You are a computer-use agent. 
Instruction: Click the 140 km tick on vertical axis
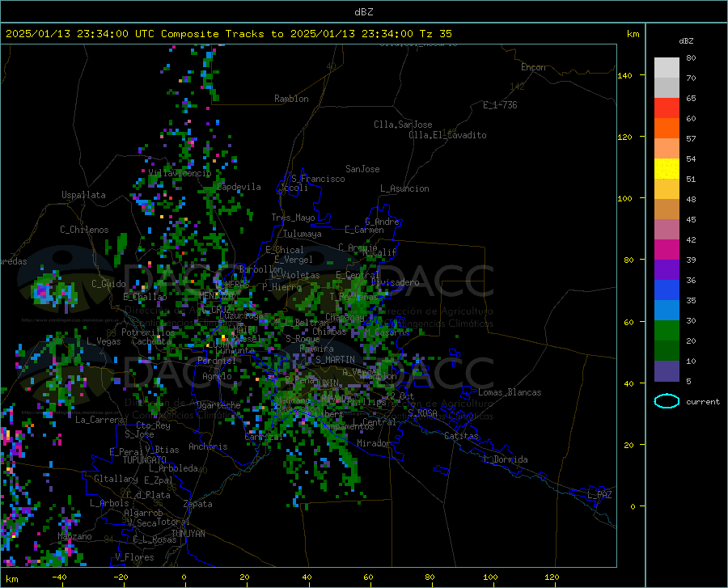click(625, 75)
